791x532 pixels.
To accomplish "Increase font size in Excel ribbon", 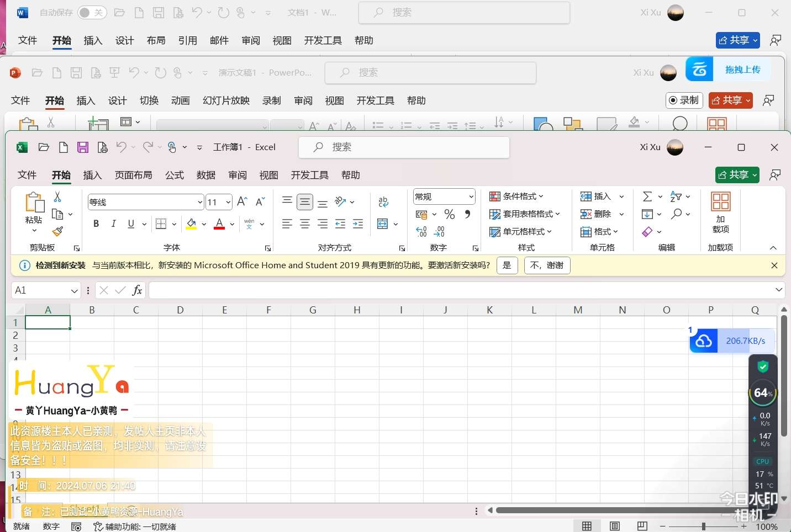I will [x=242, y=201].
